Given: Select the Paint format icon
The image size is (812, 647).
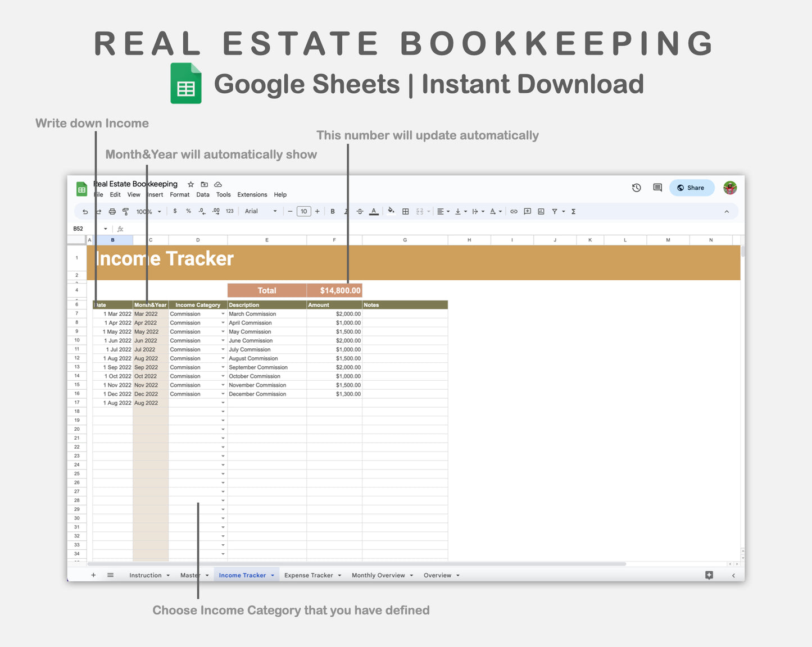Looking at the screenshot, I should click(x=126, y=211).
